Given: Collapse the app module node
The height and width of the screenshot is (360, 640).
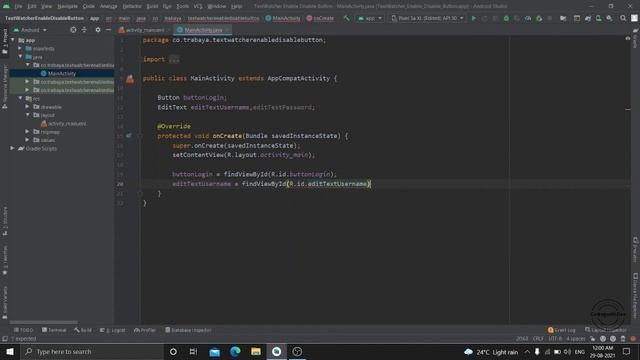Looking at the screenshot, I should [x=13, y=40].
